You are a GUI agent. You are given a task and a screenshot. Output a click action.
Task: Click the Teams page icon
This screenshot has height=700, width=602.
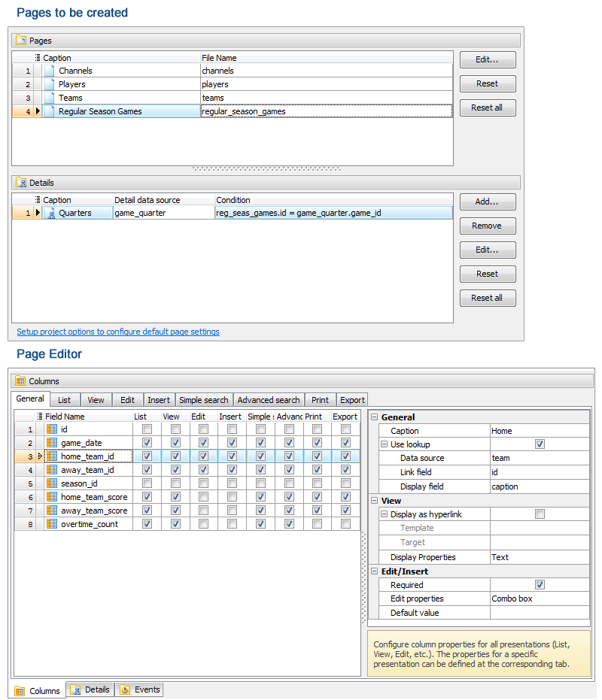click(50, 98)
